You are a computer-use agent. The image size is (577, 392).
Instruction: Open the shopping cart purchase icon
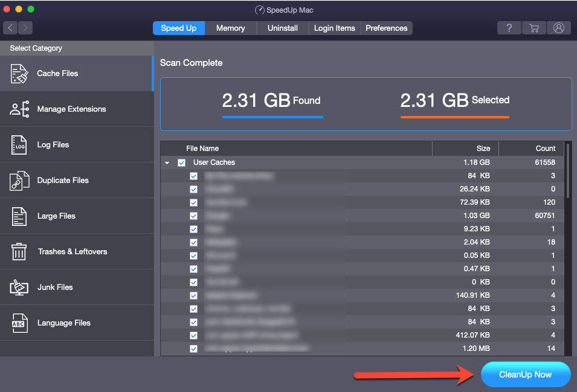(534, 28)
